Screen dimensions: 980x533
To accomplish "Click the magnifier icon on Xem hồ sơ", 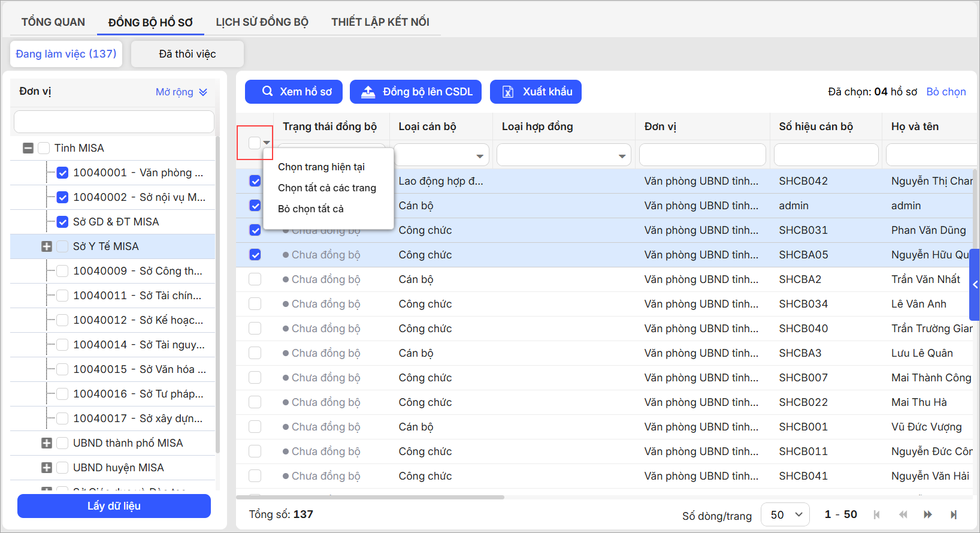I will (267, 92).
